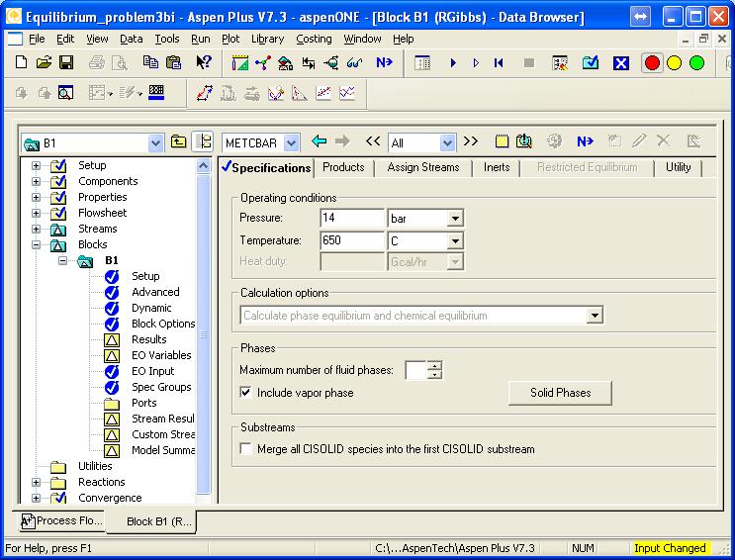
Task: Open the Calculation options dropdown
Action: tap(595, 316)
